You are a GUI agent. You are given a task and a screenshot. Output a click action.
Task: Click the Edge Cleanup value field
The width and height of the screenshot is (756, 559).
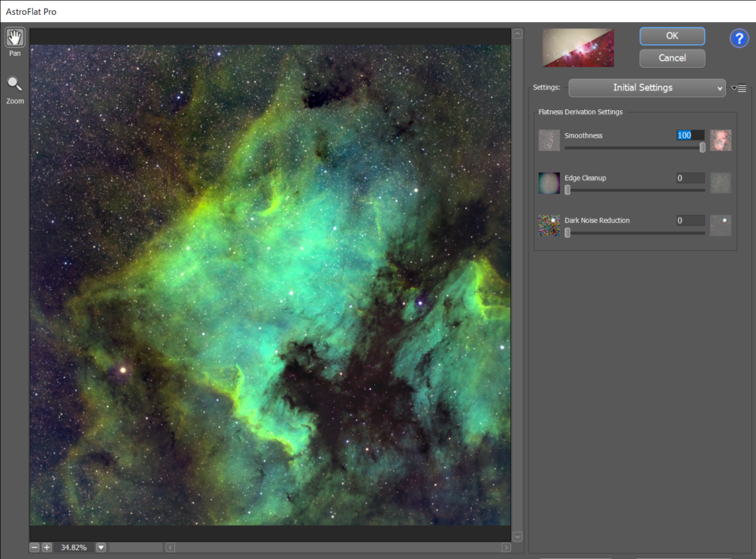coord(688,178)
